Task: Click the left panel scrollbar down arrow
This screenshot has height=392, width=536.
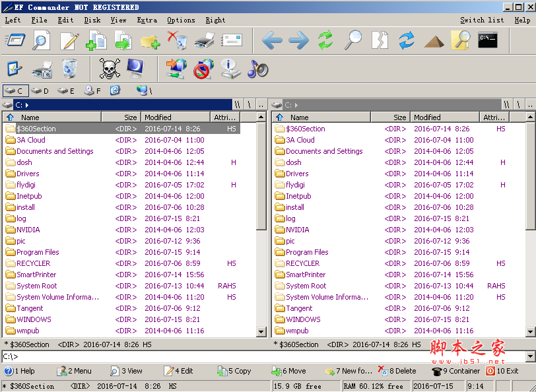Action: [x=261, y=331]
